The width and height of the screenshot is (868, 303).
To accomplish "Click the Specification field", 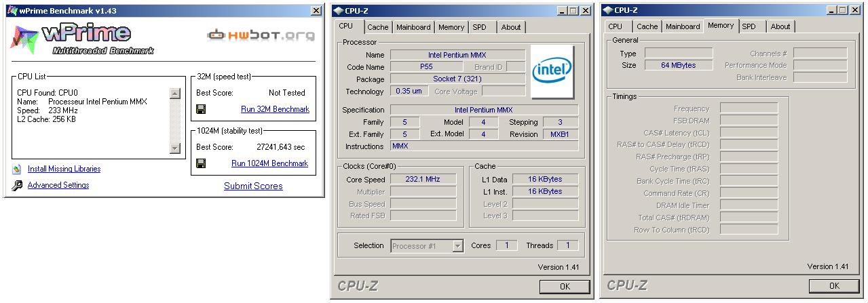I will (x=484, y=110).
